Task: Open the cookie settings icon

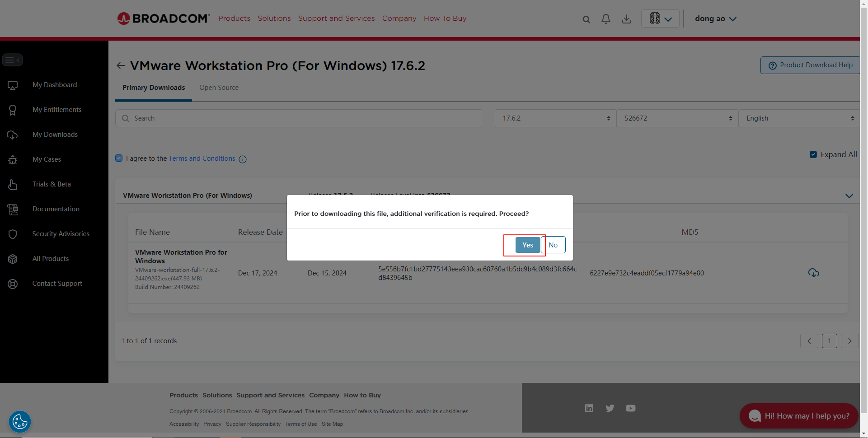Action: click(20, 422)
